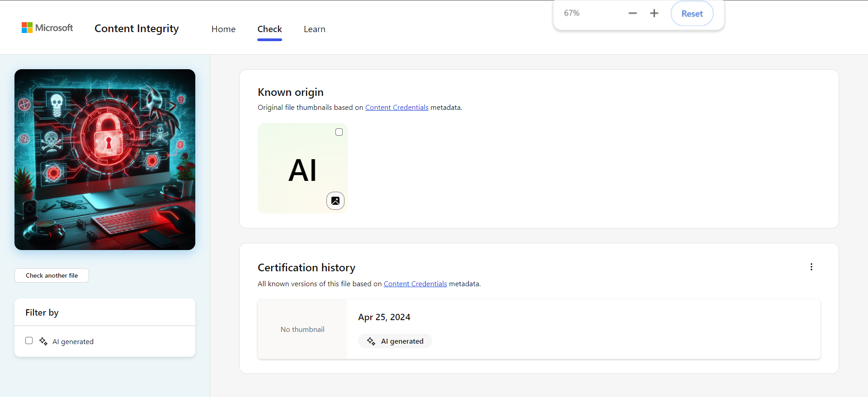Image resolution: width=868 pixels, height=397 pixels.
Task: Click the zoom out minus icon
Action: 632,14
